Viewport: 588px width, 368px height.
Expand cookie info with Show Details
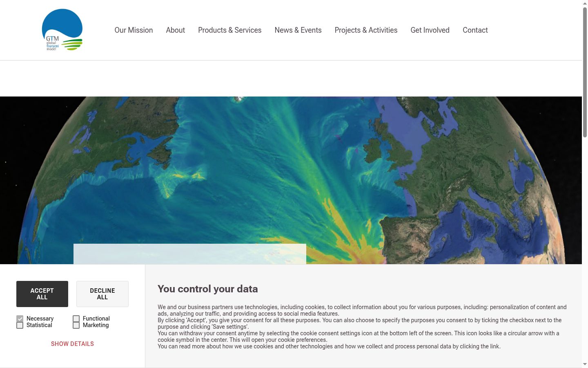(72, 344)
